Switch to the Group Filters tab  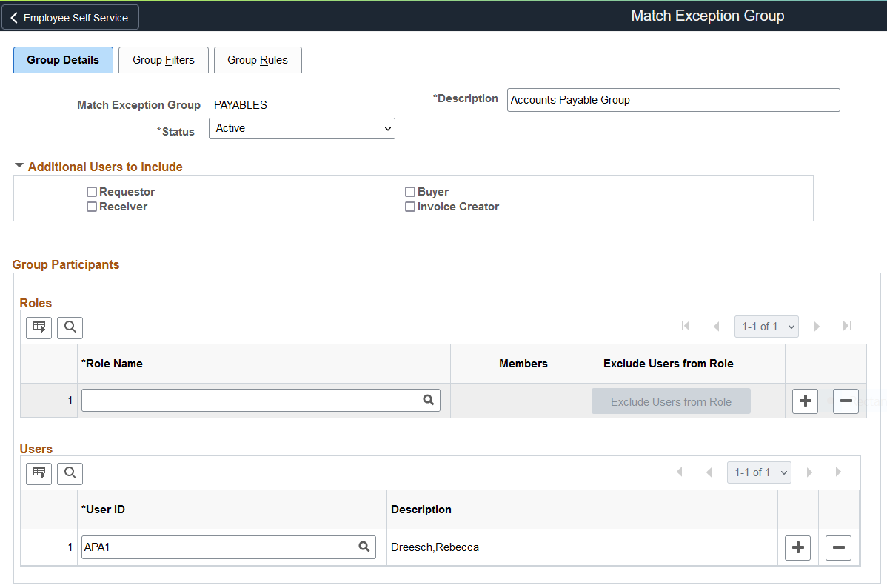pyautogui.click(x=164, y=60)
